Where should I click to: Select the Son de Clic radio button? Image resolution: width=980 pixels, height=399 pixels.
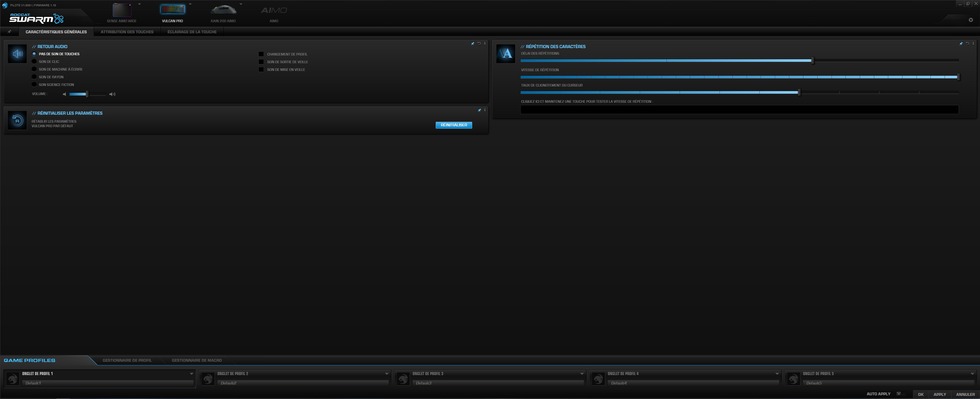34,61
